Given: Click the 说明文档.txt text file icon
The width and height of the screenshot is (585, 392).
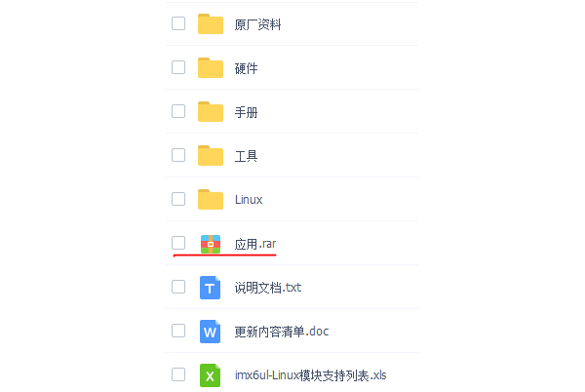Looking at the screenshot, I should (x=211, y=287).
